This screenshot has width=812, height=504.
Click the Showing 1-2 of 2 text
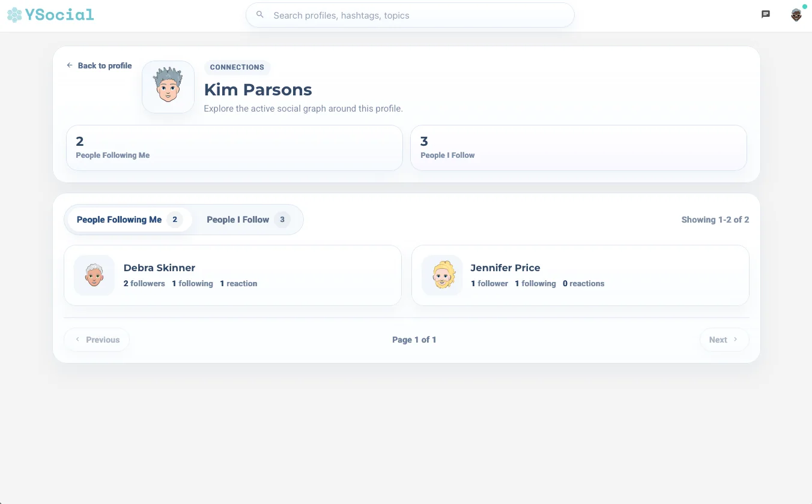pyautogui.click(x=715, y=220)
